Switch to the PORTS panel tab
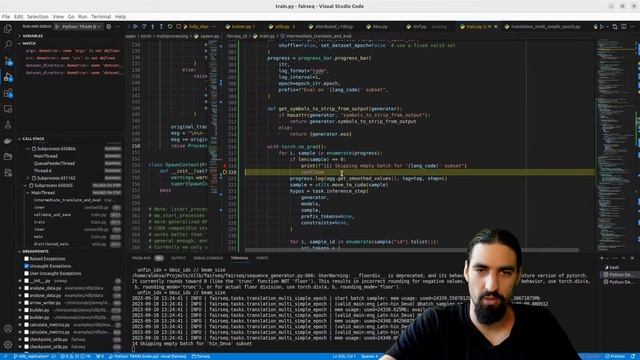 [262, 258]
